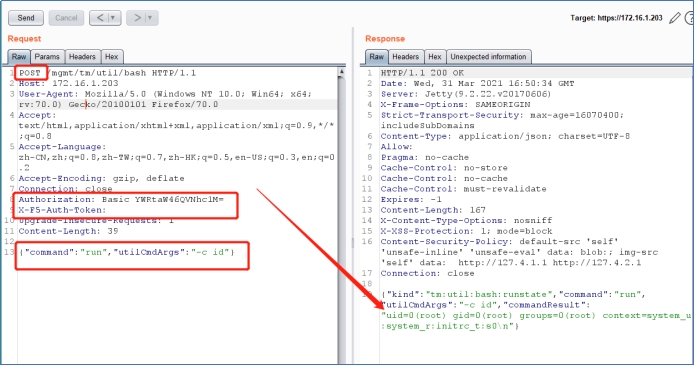Switch to the Request Headers tab
The image size is (695, 366).
[x=82, y=57]
